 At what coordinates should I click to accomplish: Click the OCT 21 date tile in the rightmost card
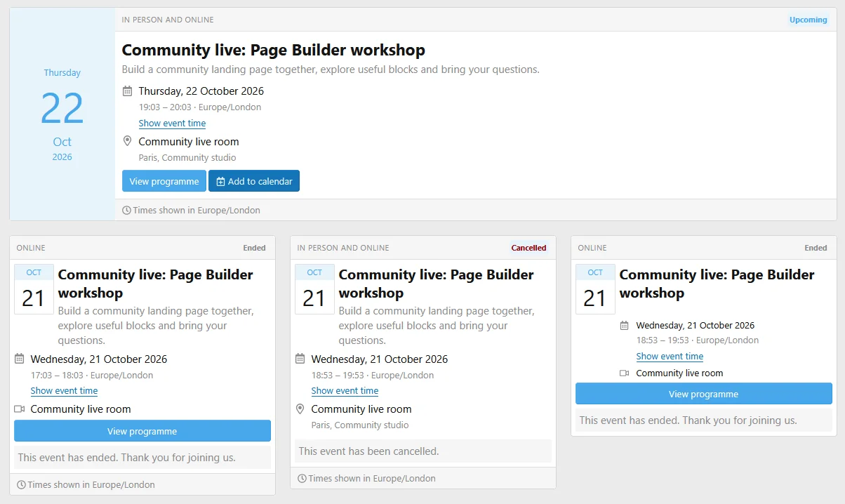[x=595, y=289]
